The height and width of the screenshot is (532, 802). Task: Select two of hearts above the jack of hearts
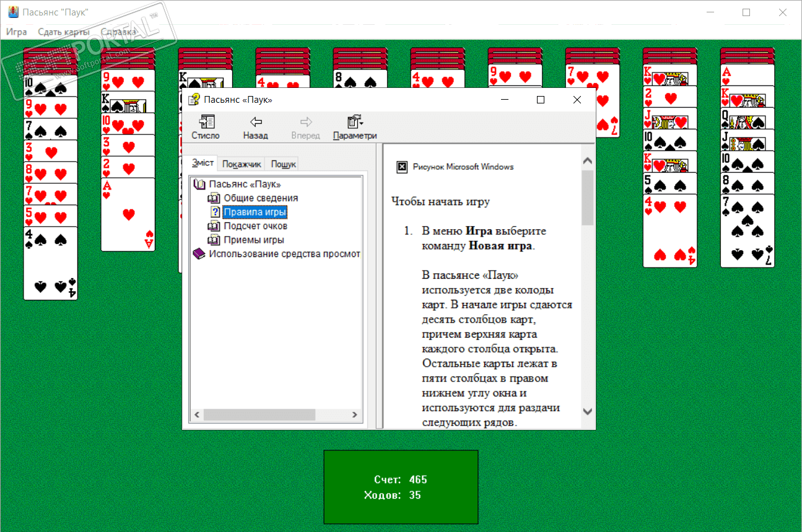(670, 97)
